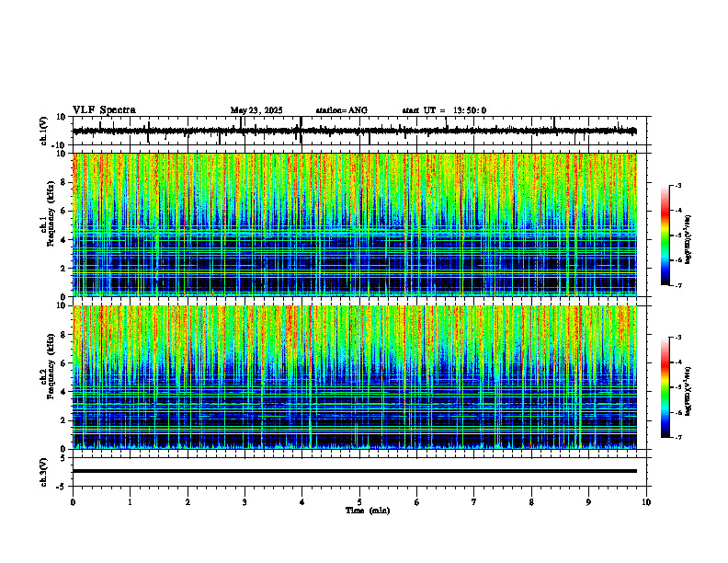This screenshot has height=563, width=728.
Task: Click the "-7" label on ch.2 colorbar
Action: point(677,438)
